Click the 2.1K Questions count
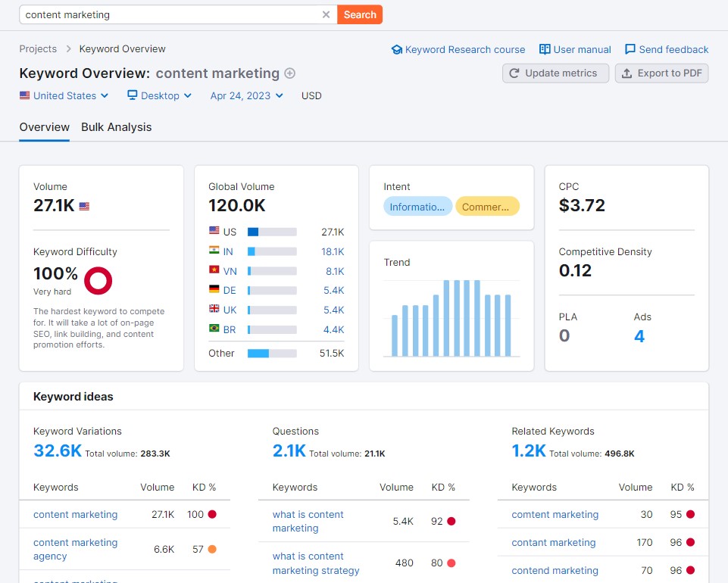 tap(289, 450)
